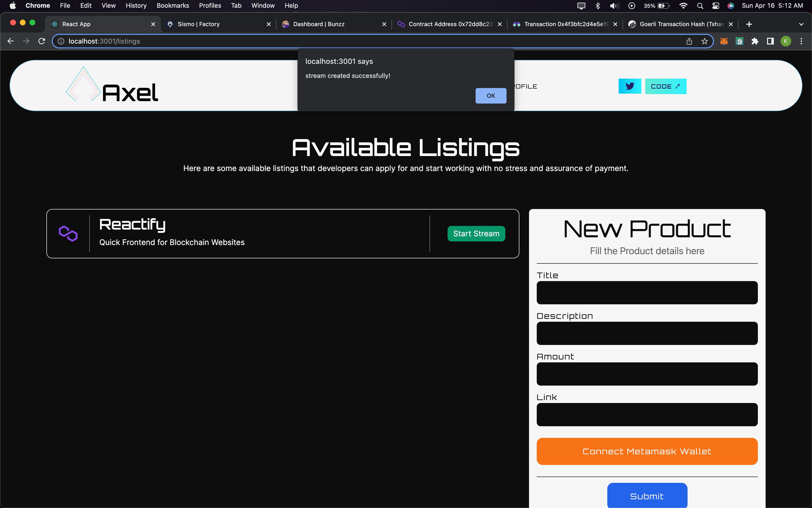Open Siri from menu bar
The width and height of the screenshot is (812, 508).
click(731, 5)
